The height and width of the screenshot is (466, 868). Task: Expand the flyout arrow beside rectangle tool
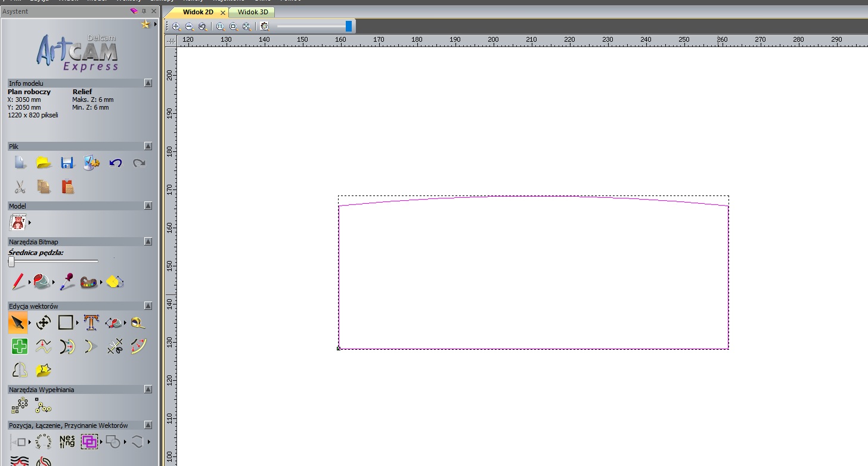point(77,323)
